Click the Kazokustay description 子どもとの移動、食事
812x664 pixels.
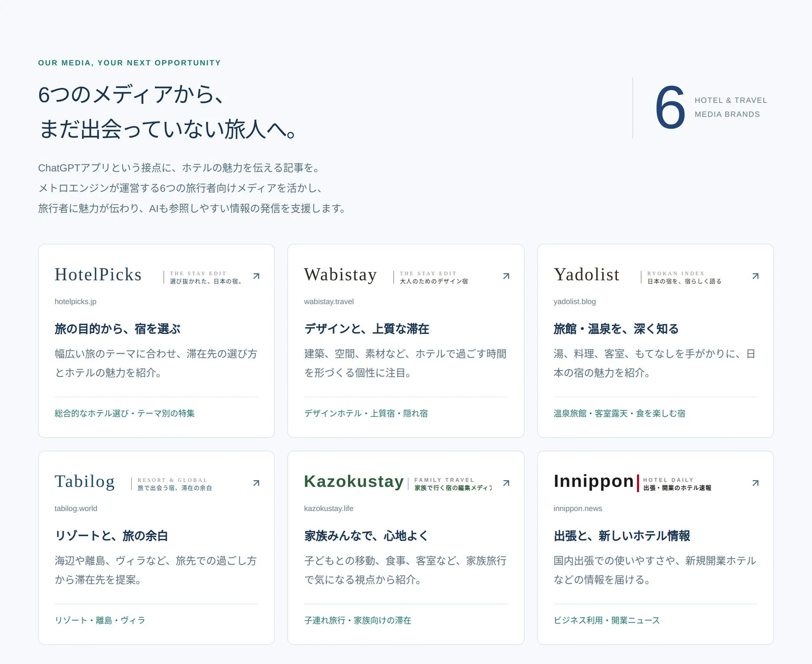point(406,571)
